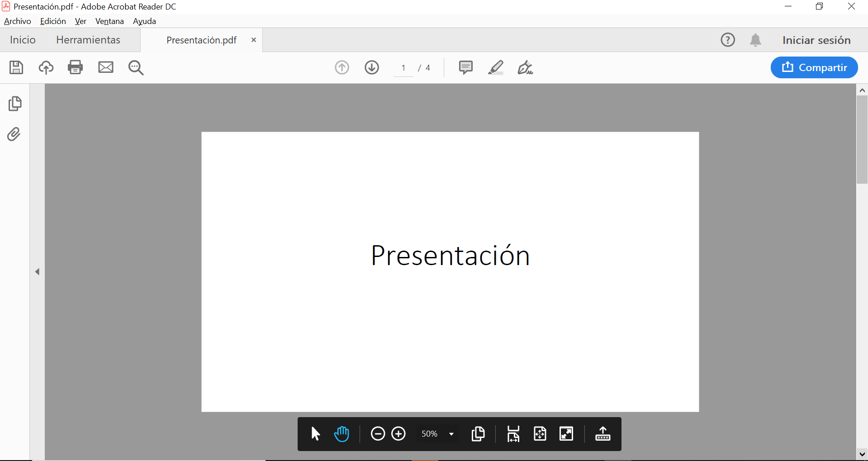The width and height of the screenshot is (868, 461).
Task: Choose the selection arrow tool
Action: pos(316,434)
